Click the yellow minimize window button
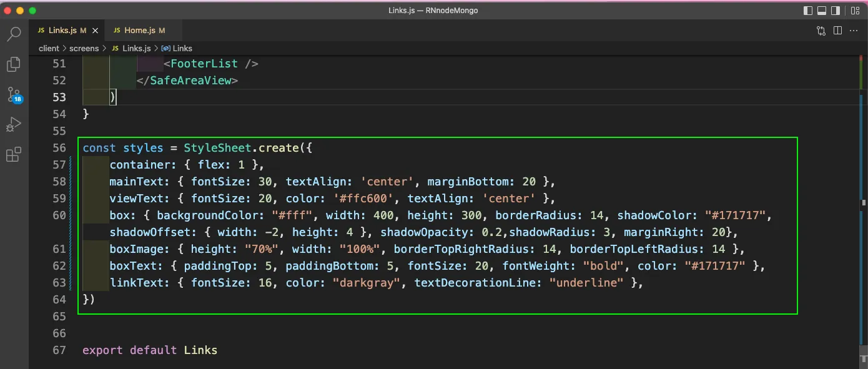 pyautogui.click(x=21, y=11)
